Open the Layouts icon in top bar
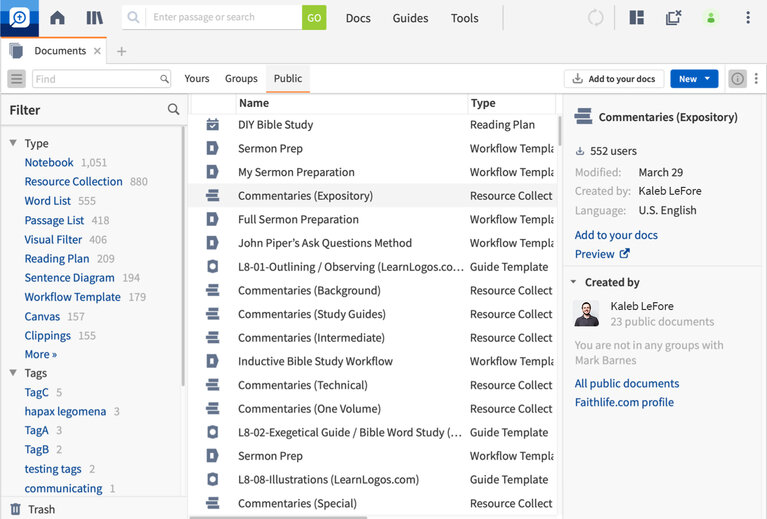This screenshot has width=767, height=519. tap(637, 18)
